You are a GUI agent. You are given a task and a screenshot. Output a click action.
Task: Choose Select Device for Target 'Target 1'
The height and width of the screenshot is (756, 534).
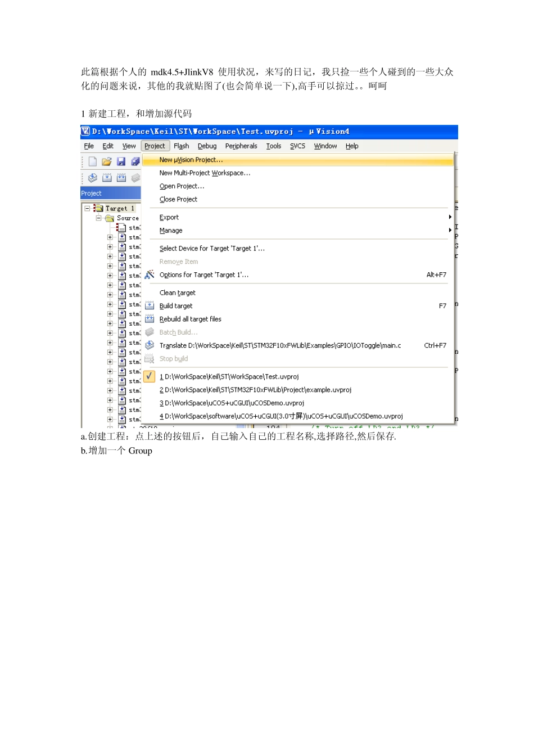coord(298,248)
